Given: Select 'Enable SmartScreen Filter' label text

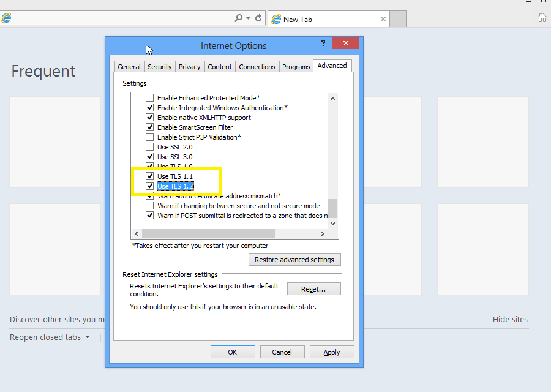Looking at the screenshot, I should point(195,127).
